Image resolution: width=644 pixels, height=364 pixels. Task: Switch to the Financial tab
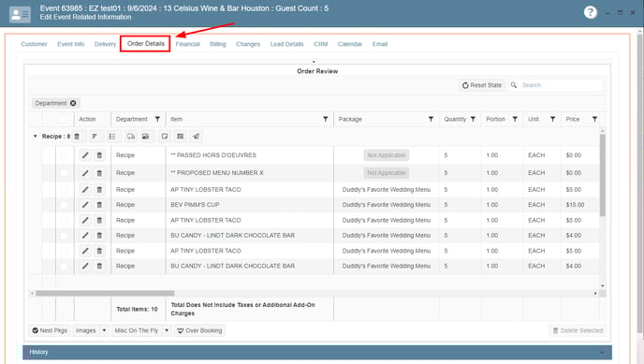pos(188,44)
